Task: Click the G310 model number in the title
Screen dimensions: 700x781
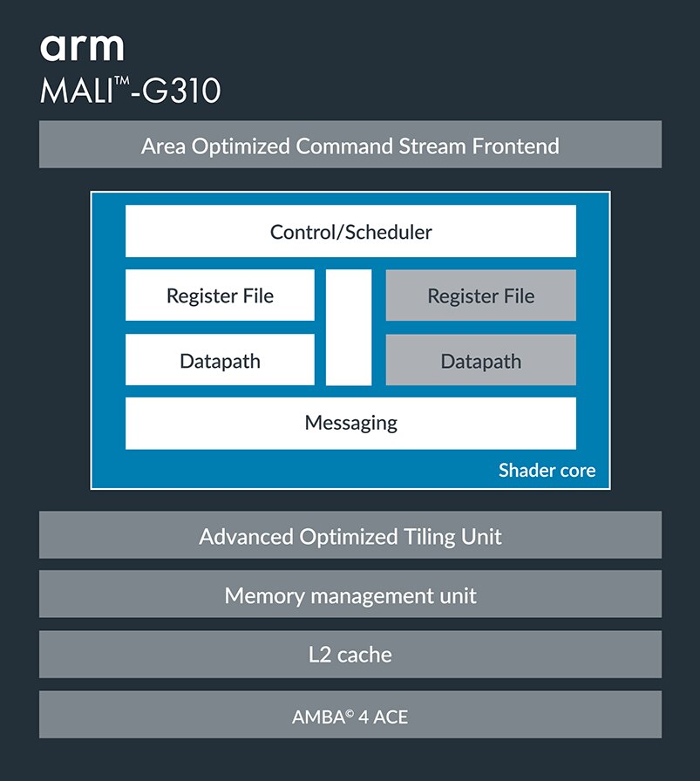Action: [x=180, y=91]
